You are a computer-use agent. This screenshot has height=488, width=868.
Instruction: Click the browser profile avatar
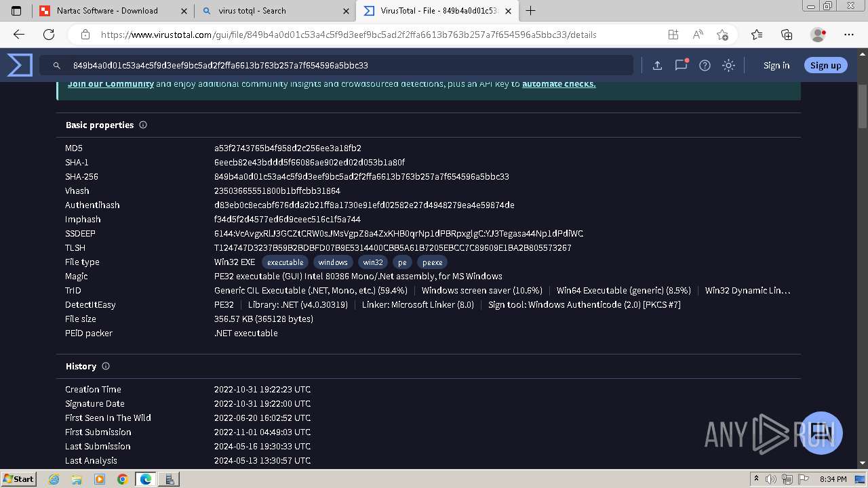818,35
